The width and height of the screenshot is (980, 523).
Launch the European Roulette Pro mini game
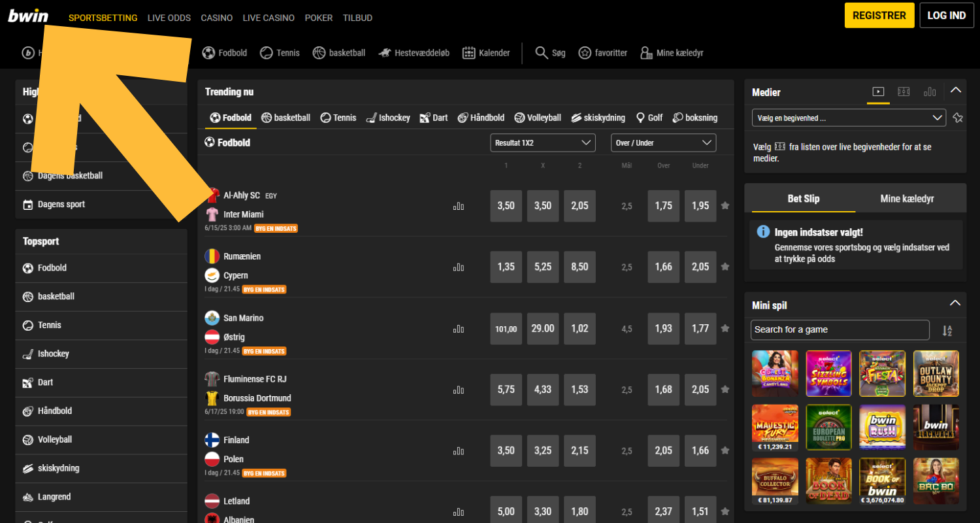pyautogui.click(x=828, y=428)
